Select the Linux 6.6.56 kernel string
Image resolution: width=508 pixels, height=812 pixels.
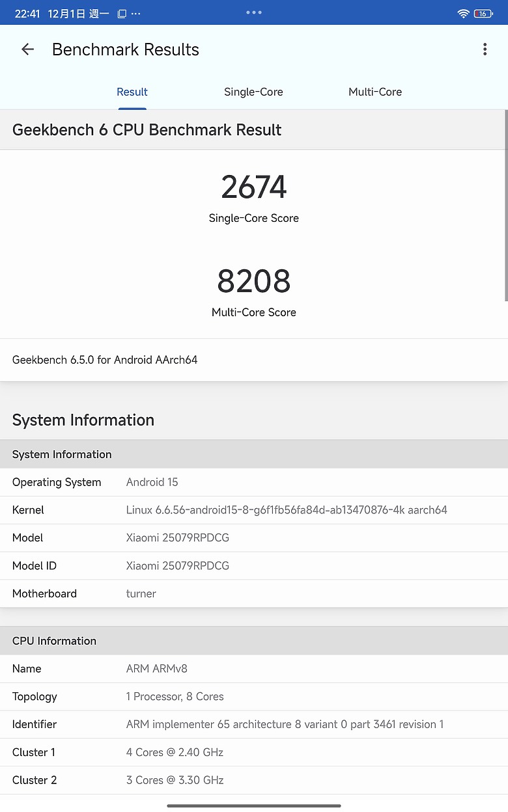coord(287,510)
